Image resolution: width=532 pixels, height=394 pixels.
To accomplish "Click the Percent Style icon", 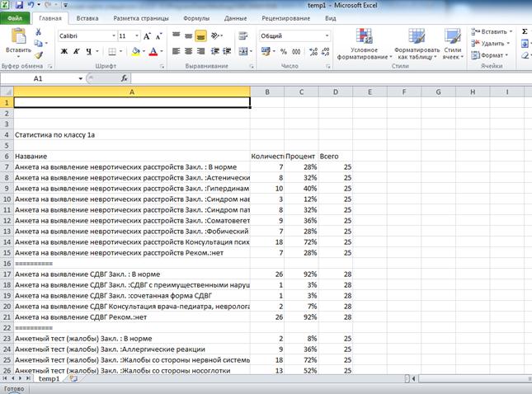I will [282, 51].
